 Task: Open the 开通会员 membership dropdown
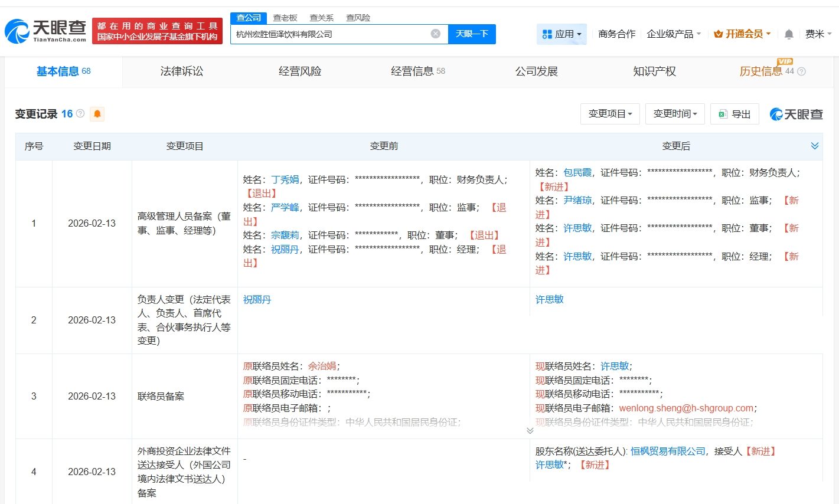point(742,34)
